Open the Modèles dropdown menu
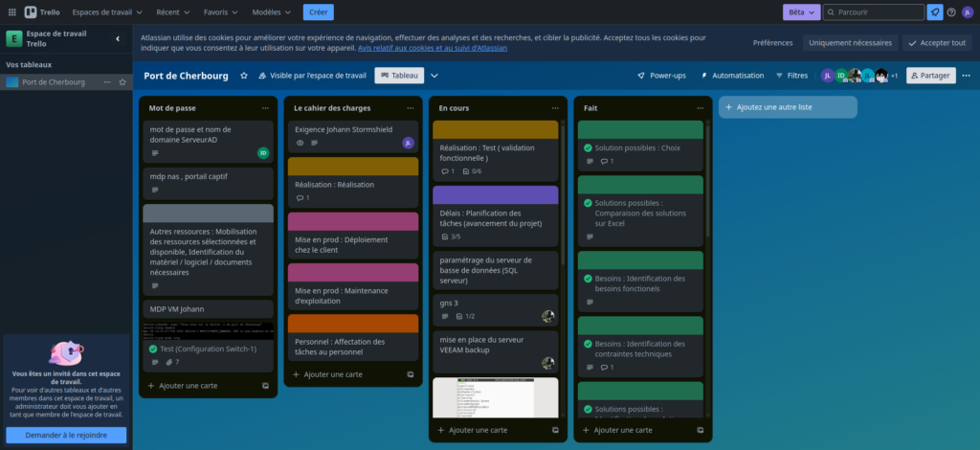Image resolution: width=980 pixels, height=450 pixels. click(273, 12)
